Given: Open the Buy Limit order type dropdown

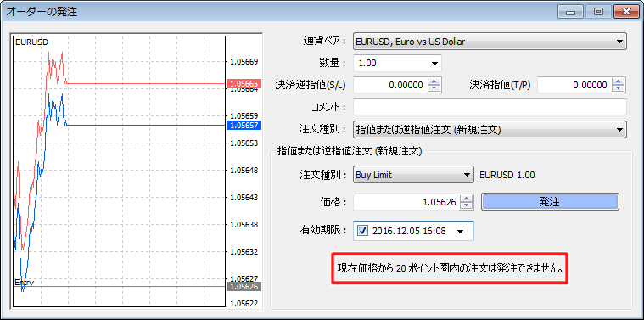Looking at the screenshot, I should [x=413, y=175].
